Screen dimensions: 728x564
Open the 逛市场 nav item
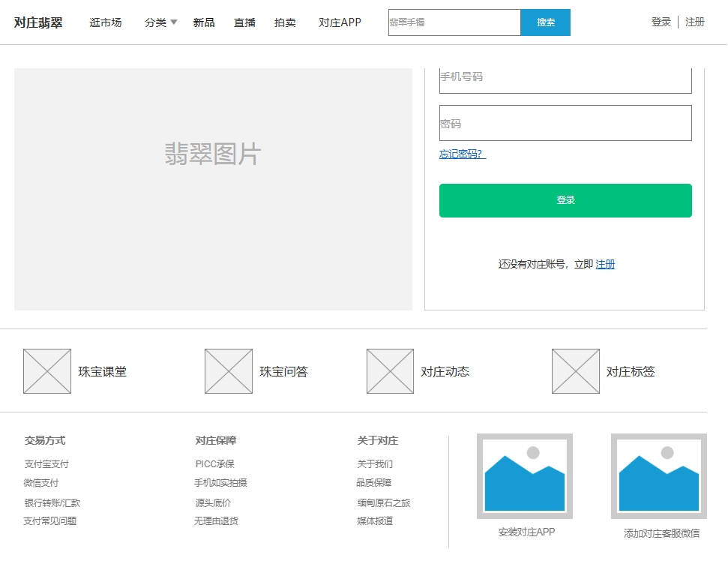(106, 22)
